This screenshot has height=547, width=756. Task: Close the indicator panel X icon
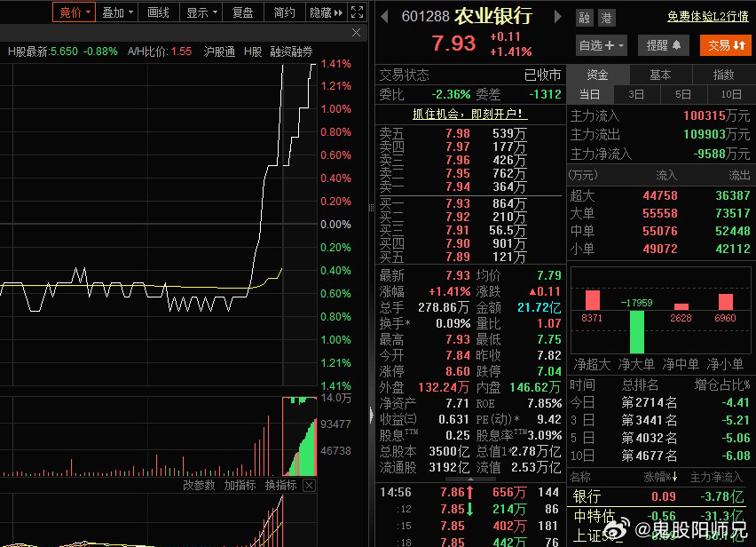coord(310,485)
